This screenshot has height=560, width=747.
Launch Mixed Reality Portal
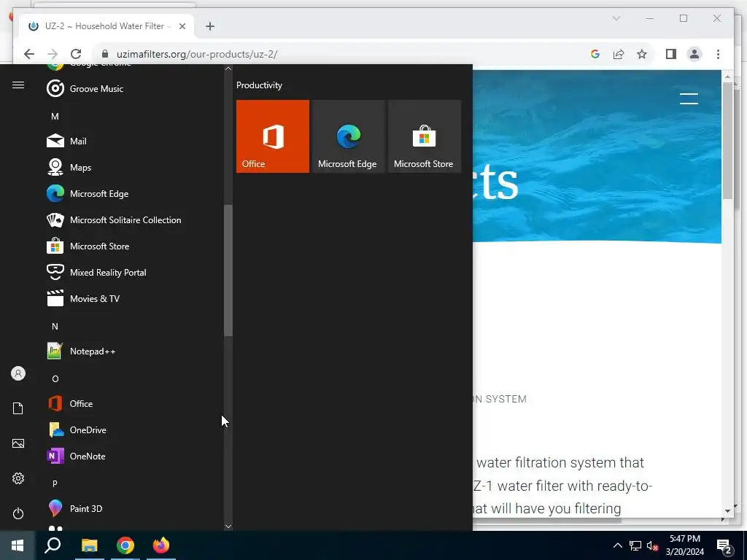tap(133, 273)
